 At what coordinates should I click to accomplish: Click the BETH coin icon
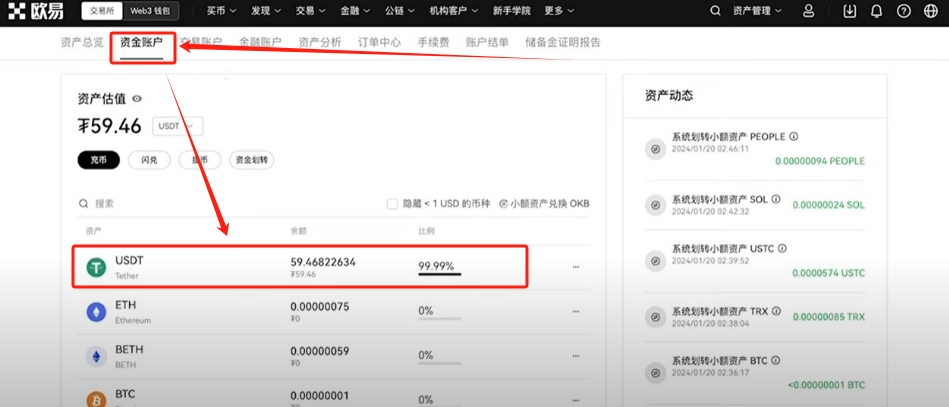click(x=96, y=357)
